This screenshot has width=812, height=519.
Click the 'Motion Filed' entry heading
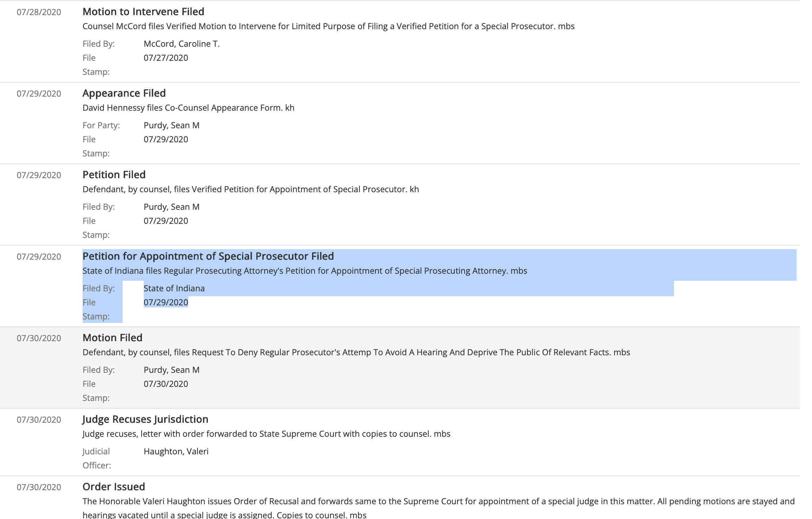click(112, 338)
